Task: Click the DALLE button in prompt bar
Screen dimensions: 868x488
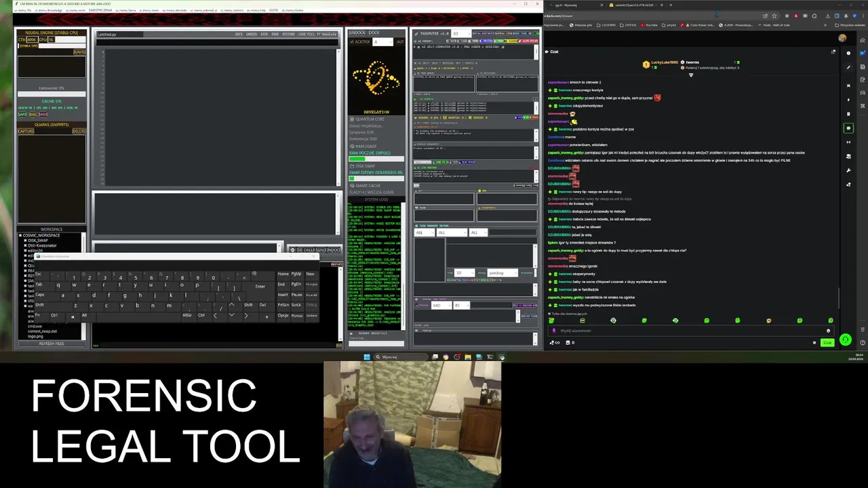Action: [309, 250]
